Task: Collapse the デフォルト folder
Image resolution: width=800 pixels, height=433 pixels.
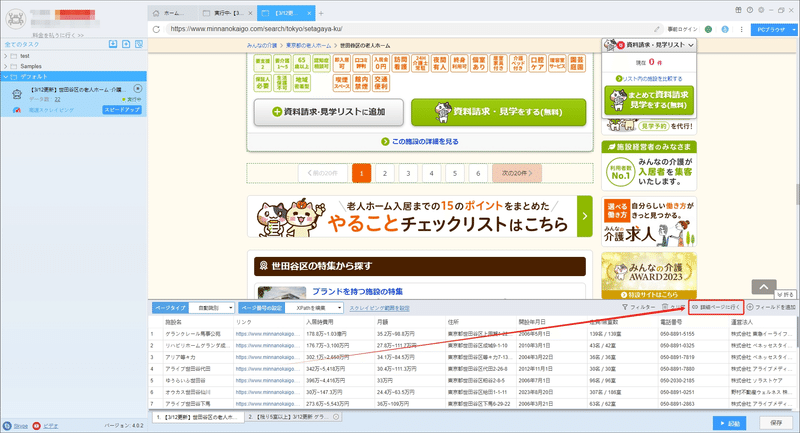Action: pos(6,77)
